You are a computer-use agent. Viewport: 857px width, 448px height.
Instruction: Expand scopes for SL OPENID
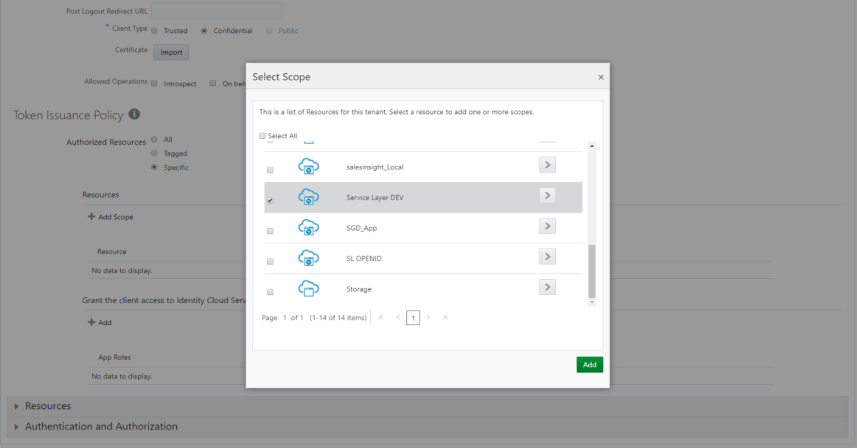tap(547, 257)
